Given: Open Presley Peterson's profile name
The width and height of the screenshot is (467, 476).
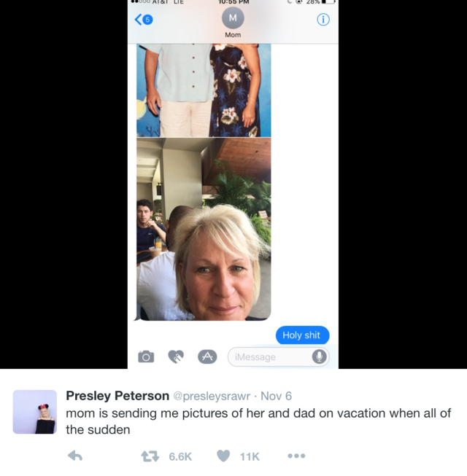Looking at the screenshot, I should click(x=117, y=396).
